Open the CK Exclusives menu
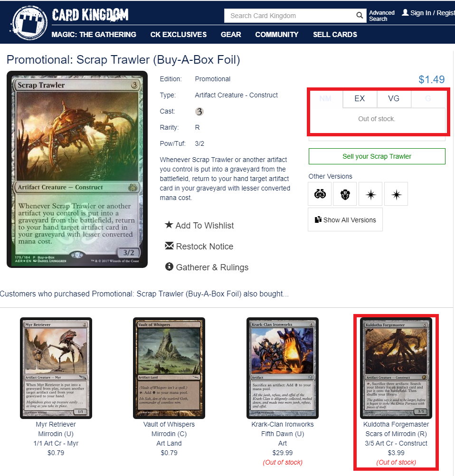 tap(179, 35)
